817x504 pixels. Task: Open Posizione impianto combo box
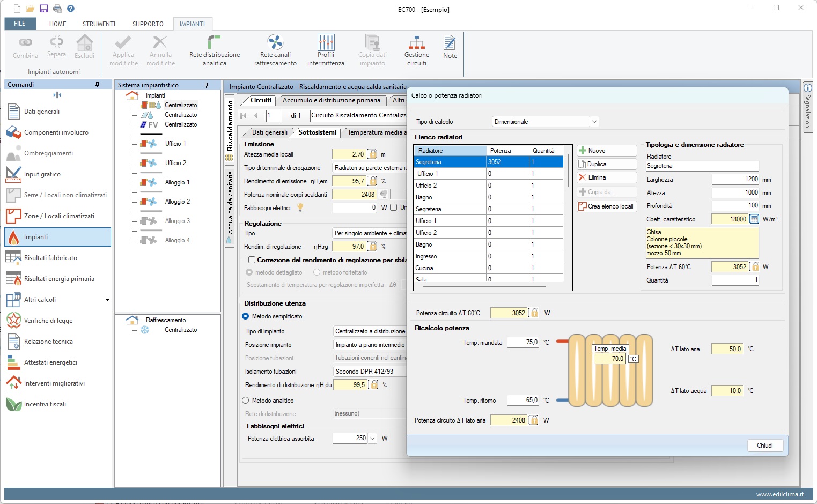[370, 345]
